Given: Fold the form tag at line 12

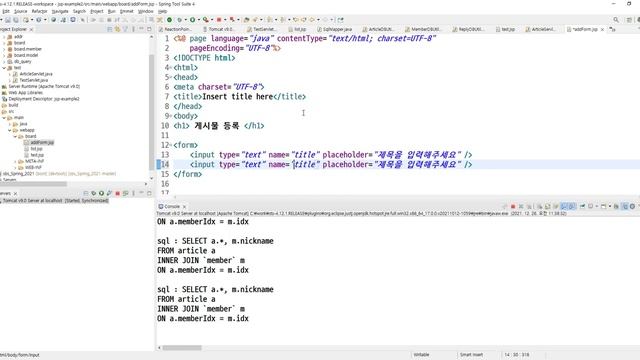Looking at the screenshot, I should click(x=171, y=145).
